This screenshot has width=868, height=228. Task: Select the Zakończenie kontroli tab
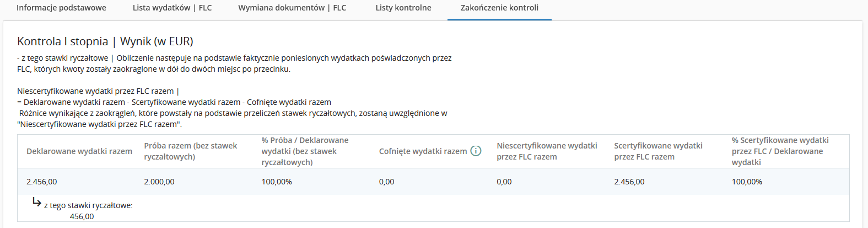pyautogui.click(x=499, y=8)
